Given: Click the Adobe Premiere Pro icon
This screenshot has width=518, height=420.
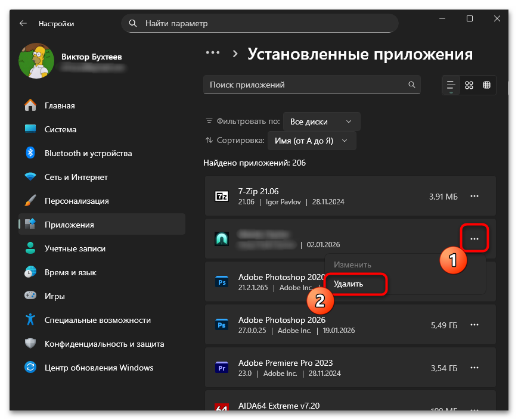Looking at the screenshot, I should point(222,368).
